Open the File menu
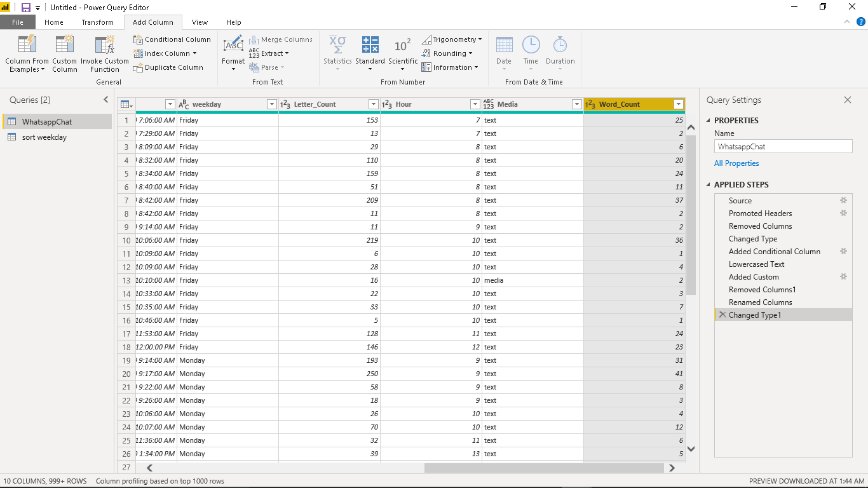Viewport: 868px width, 488px height. 18,22
